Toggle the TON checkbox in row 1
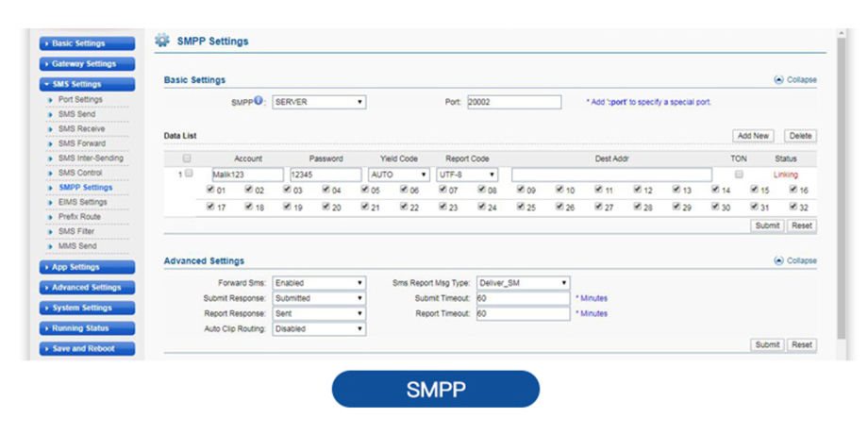The image size is (868, 434). click(x=739, y=175)
